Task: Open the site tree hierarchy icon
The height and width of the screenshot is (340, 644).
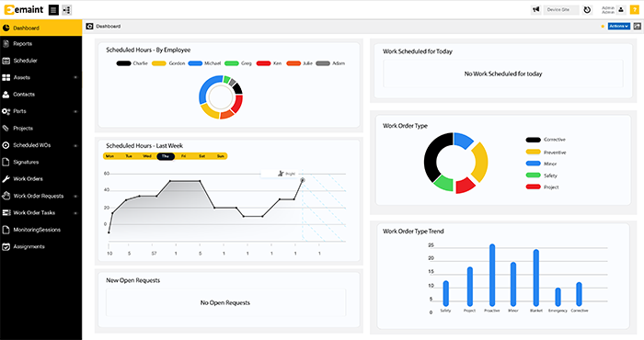Action: click(66, 10)
